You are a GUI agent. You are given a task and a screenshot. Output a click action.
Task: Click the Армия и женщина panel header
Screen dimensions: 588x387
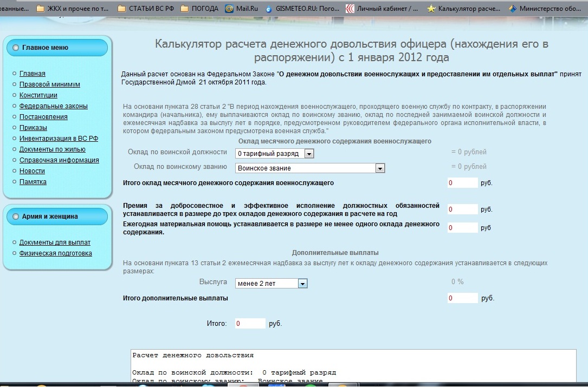57,217
